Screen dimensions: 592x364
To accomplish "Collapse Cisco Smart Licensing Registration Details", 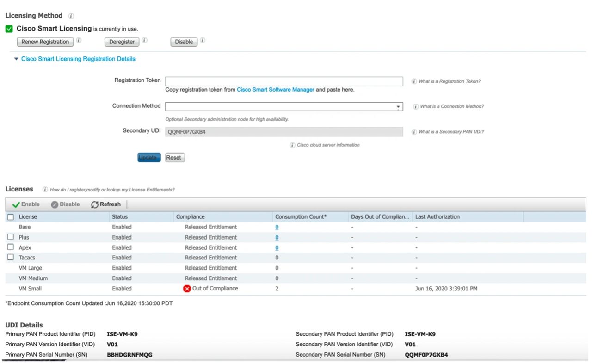I will tap(16, 59).
